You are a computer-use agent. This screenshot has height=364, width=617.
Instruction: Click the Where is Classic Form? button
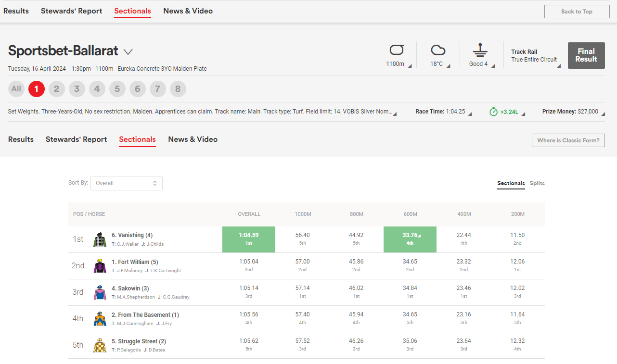568,140
